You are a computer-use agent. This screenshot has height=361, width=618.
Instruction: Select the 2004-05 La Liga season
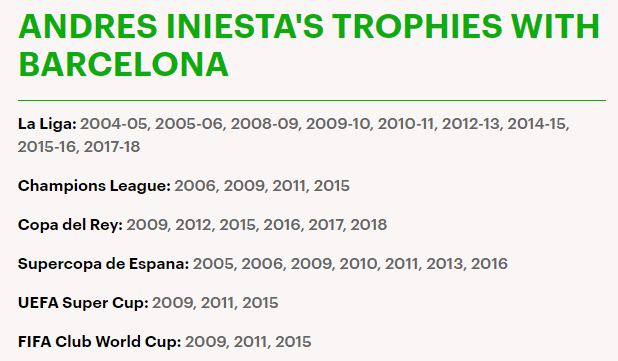click(115, 124)
